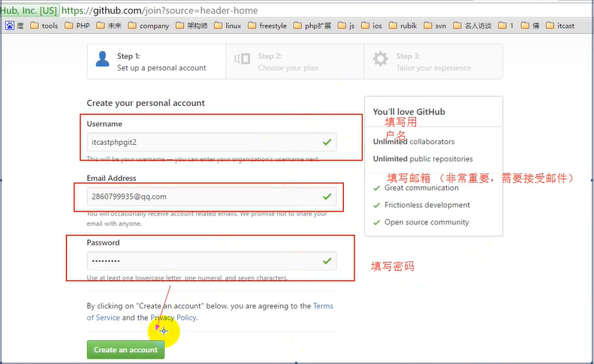Click the username field green checkmark
This screenshot has height=364, width=594.
tap(327, 142)
